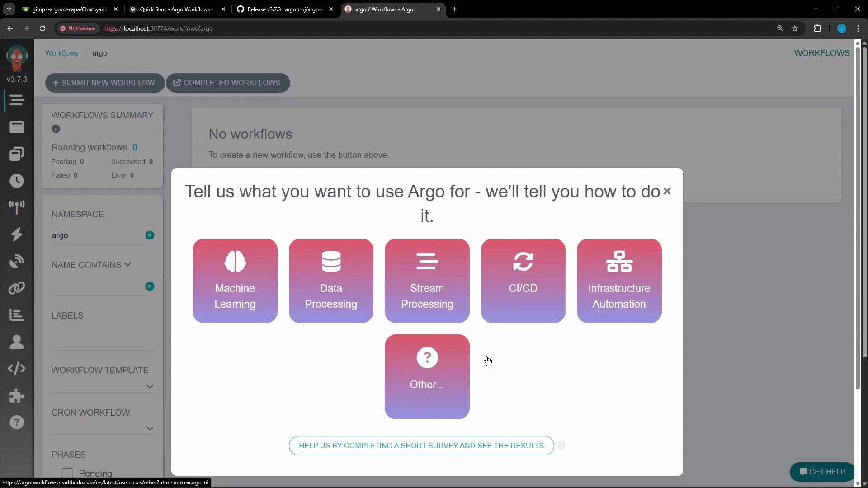Expand Workflow Template dropdown
868x488 pixels.
click(x=150, y=386)
